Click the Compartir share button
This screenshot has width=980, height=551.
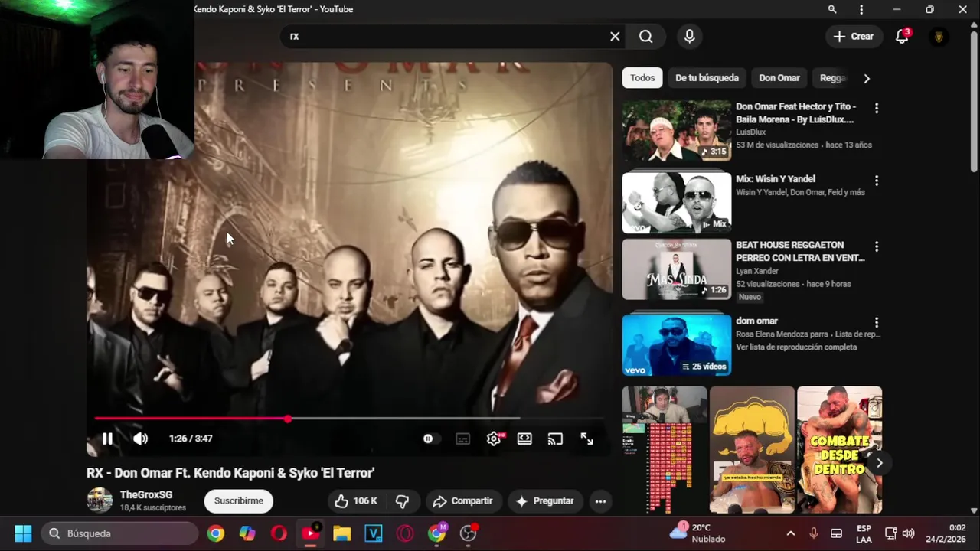point(463,500)
